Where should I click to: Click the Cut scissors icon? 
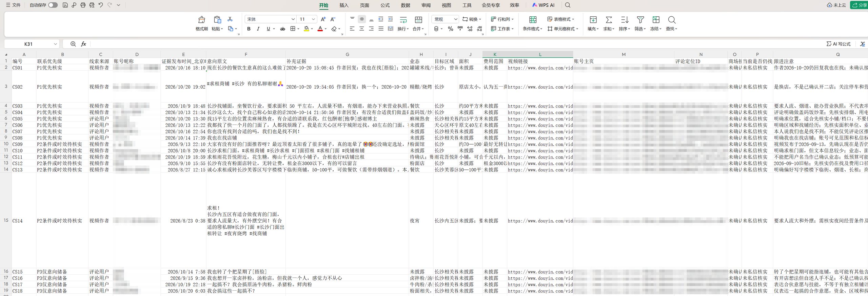tap(230, 19)
